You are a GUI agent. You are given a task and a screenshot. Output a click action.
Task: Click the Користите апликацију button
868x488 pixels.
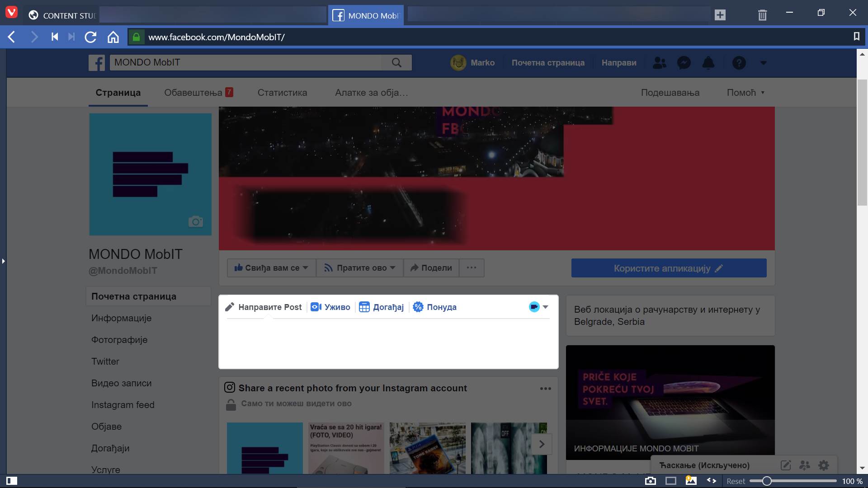[669, 268]
